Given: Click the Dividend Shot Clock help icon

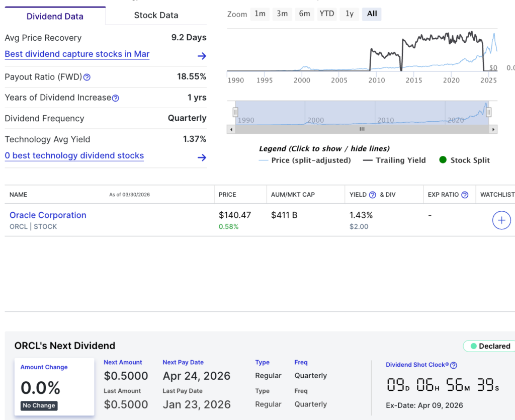Looking at the screenshot, I should [454, 365].
